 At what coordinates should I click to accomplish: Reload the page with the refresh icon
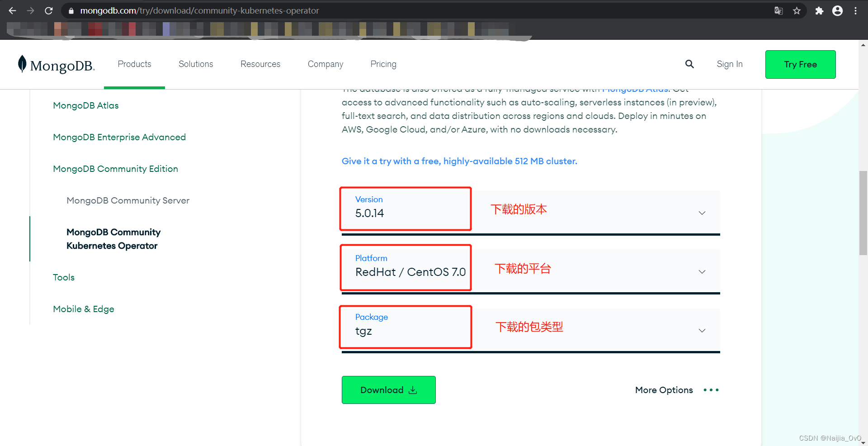point(49,10)
